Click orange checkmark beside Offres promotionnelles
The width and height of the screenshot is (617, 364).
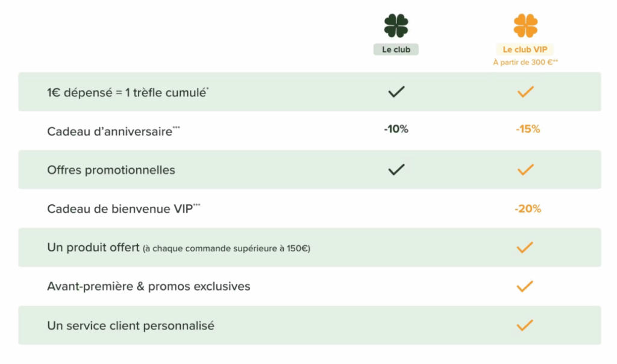click(x=525, y=170)
